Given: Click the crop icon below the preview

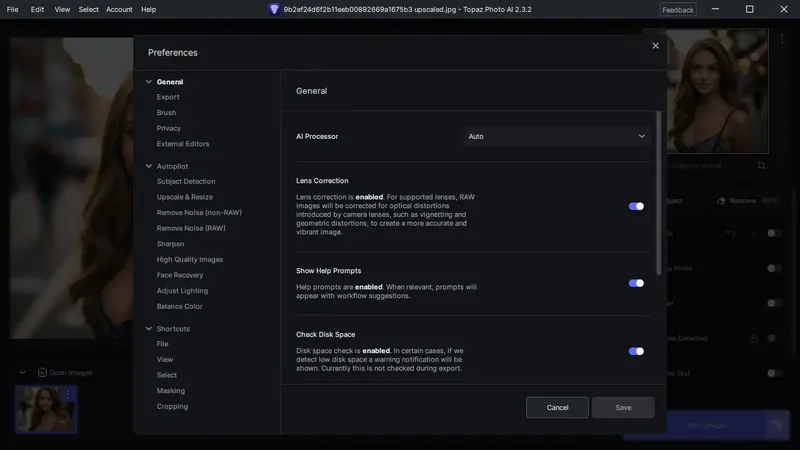Looking at the screenshot, I should pyautogui.click(x=761, y=165).
